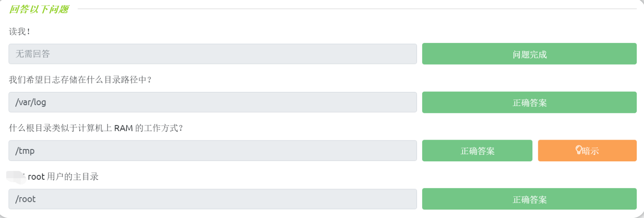Click the blurred text before root label
This screenshot has width=644, height=218.
pyautogui.click(x=17, y=177)
